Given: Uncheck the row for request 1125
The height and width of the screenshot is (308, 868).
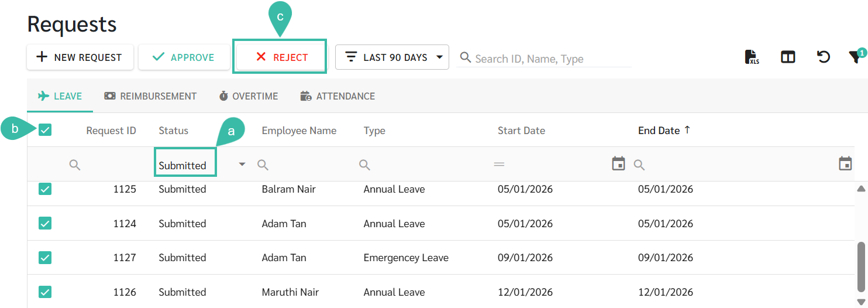Looking at the screenshot, I should [45, 189].
